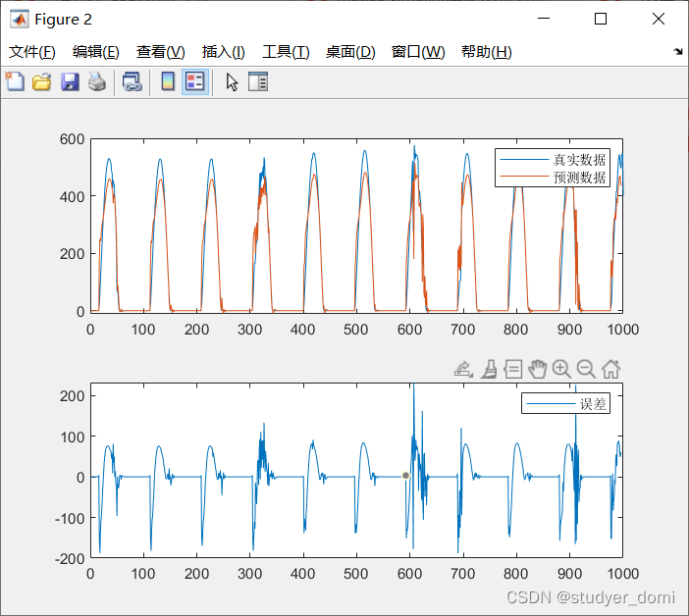The image size is (689, 616).
Task: Select the Edit Plot arrow tool
Action: [232, 82]
